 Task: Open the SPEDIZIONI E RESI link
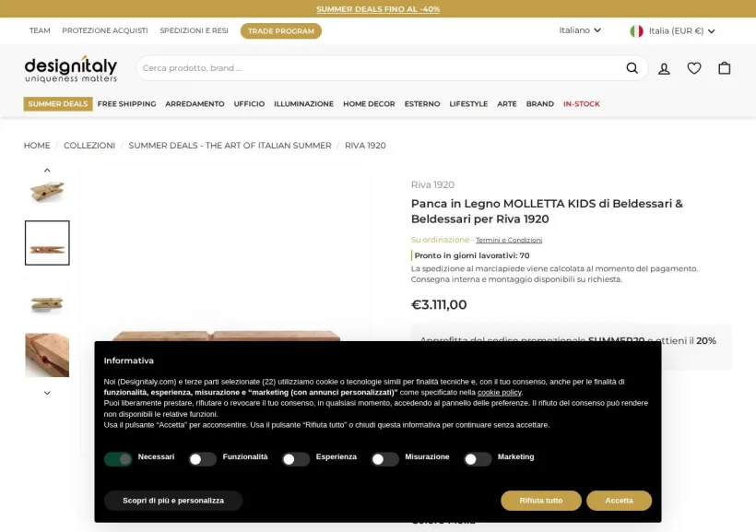194,30
